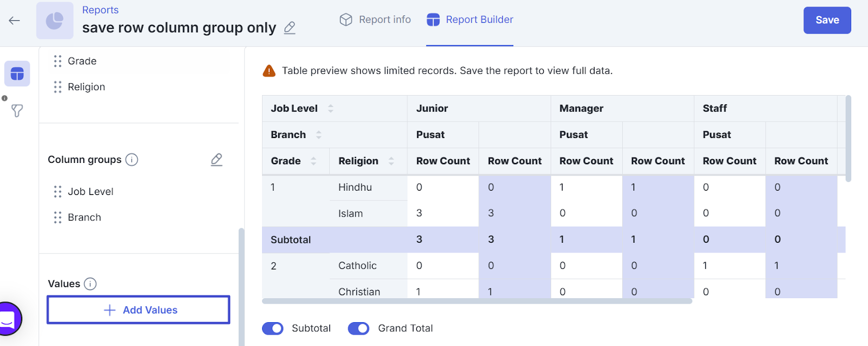This screenshot has height=346, width=868.
Task: Open the table builder sidebar icon
Action: (x=17, y=74)
